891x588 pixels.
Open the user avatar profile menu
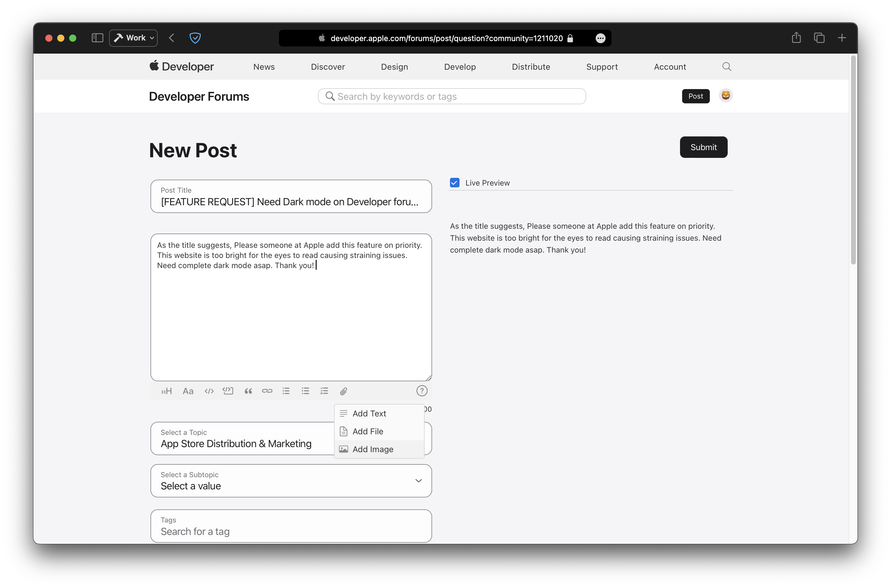(726, 96)
